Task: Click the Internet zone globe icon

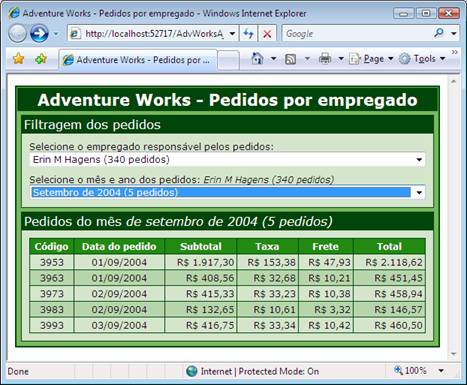Action: [x=192, y=371]
